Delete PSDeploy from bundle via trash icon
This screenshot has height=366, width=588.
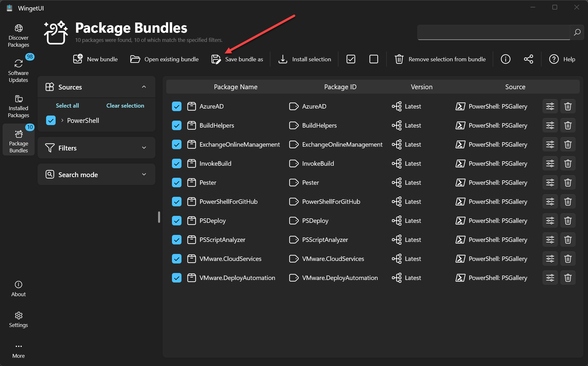pyautogui.click(x=568, y=221)
